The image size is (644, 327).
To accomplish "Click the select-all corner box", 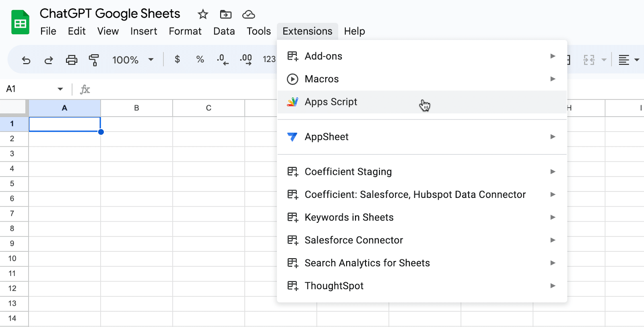I will (13, 108).
